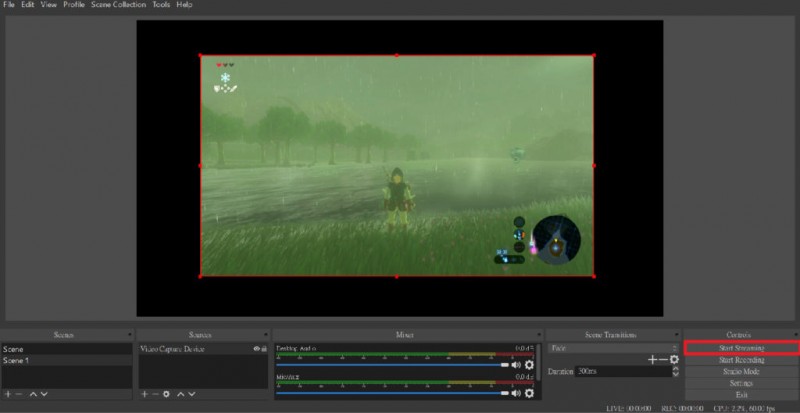Click Start Streaming button
This screenshot has width=800, height=413.
click(741, 348)
